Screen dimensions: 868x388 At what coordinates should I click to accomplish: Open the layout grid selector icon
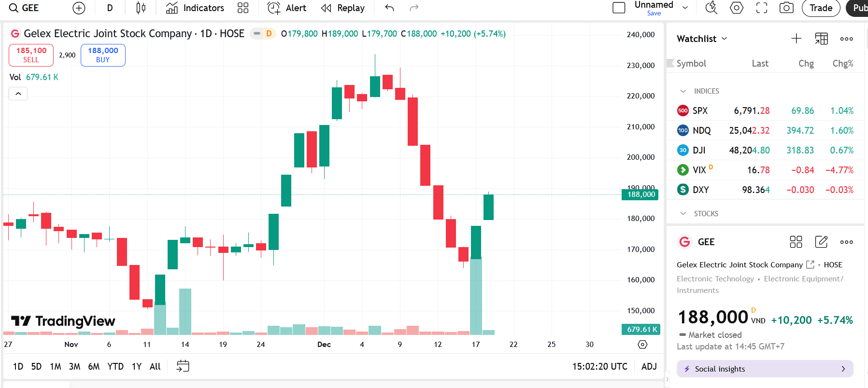click(x=243, y=8)
